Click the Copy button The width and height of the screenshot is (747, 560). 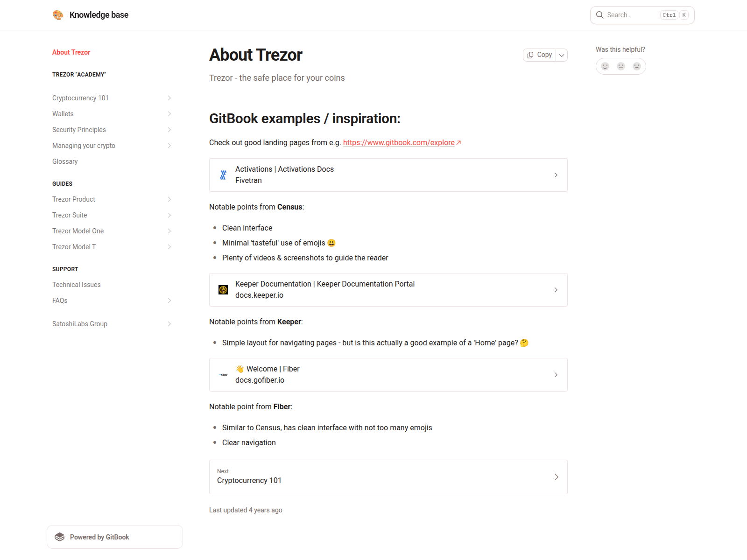pyautogui.click(x=540, y=55)
